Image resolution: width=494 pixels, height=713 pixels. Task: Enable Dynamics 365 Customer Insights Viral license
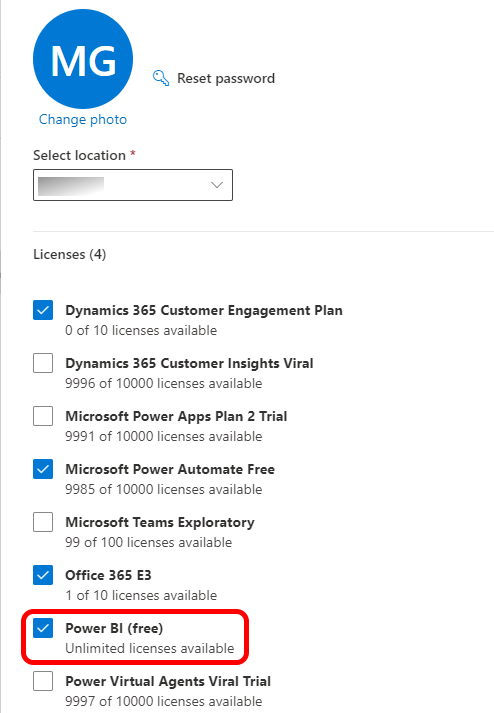(x=43, y=363)
